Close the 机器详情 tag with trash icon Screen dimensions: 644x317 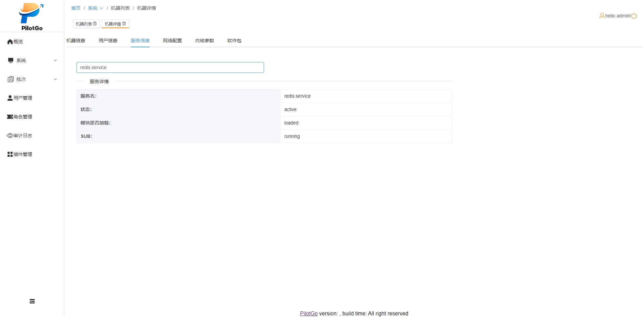point(124,24)
